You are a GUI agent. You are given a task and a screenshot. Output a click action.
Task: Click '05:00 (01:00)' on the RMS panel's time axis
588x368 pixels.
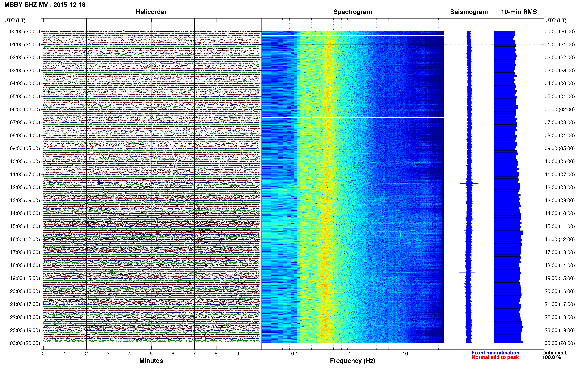(x=560, y=96)
